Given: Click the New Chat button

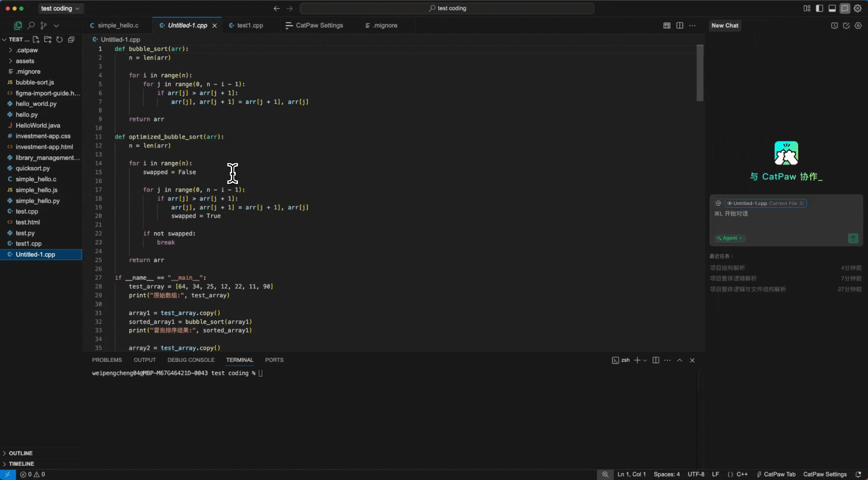Looking at the screenshot, I should coord(725,26).
